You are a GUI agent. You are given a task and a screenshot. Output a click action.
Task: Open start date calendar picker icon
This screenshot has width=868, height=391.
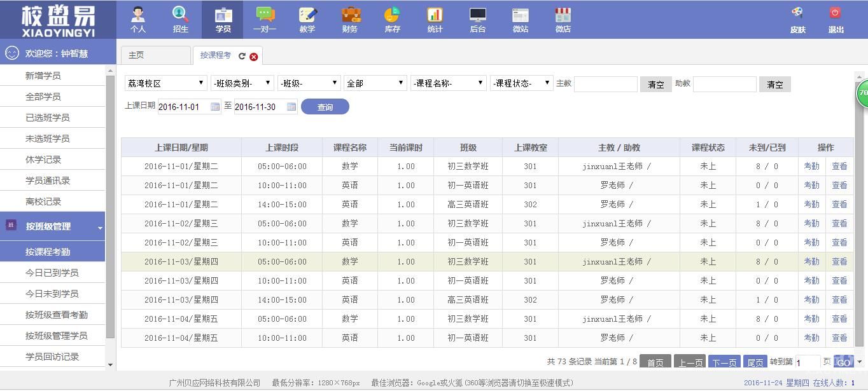coord(215,107)
